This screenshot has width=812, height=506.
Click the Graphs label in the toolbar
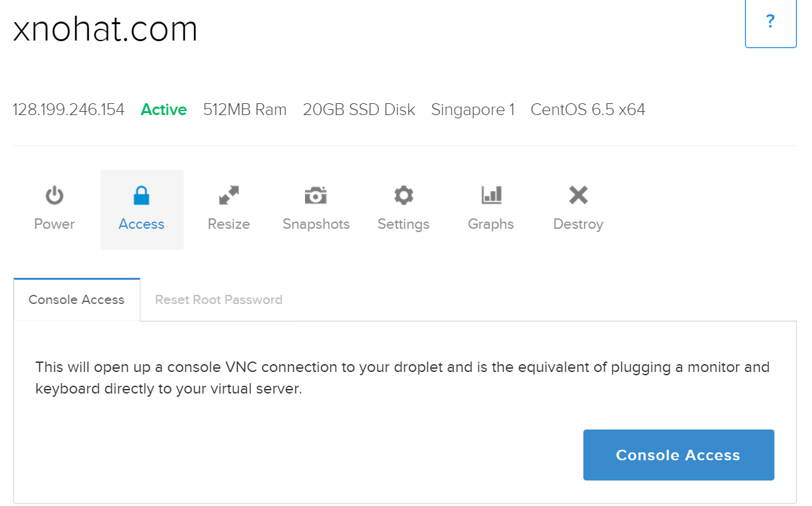tap(491, 224)
